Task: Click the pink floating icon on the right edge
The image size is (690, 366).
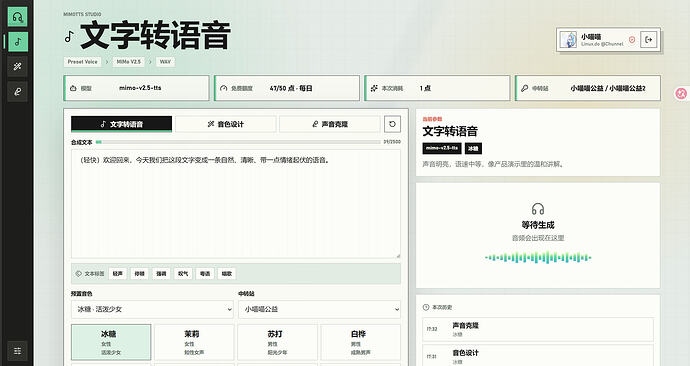Action: pyautogui.click(x=681, y=93)
